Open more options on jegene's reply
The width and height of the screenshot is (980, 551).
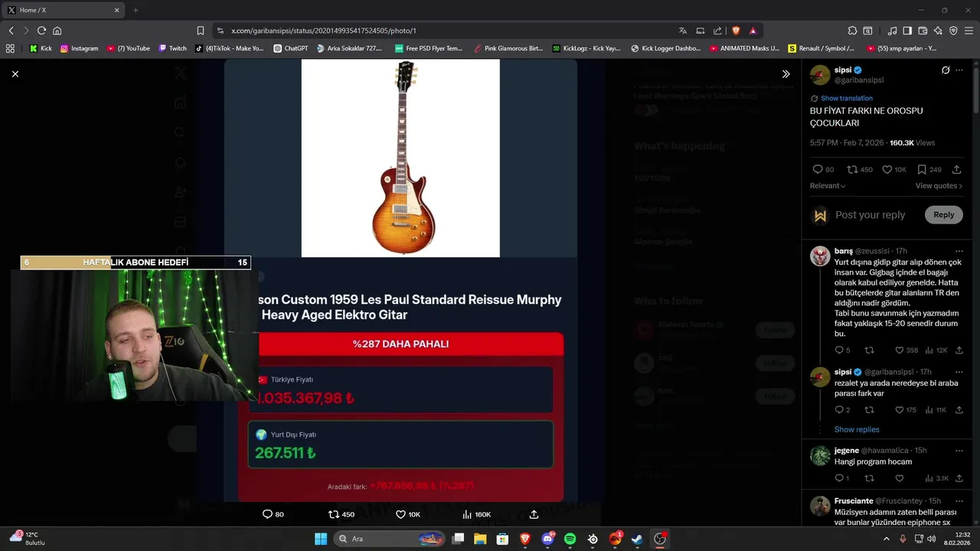pyautogui.click(x=959, y=450)
